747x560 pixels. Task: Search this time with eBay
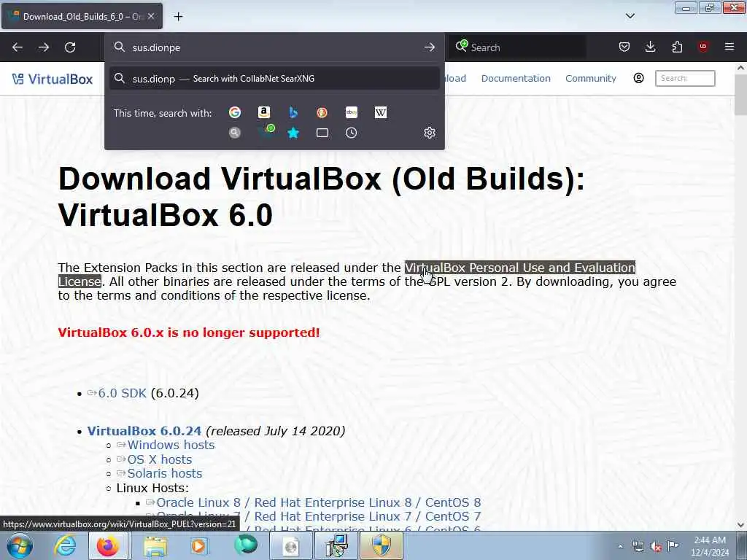coord(352,112)
